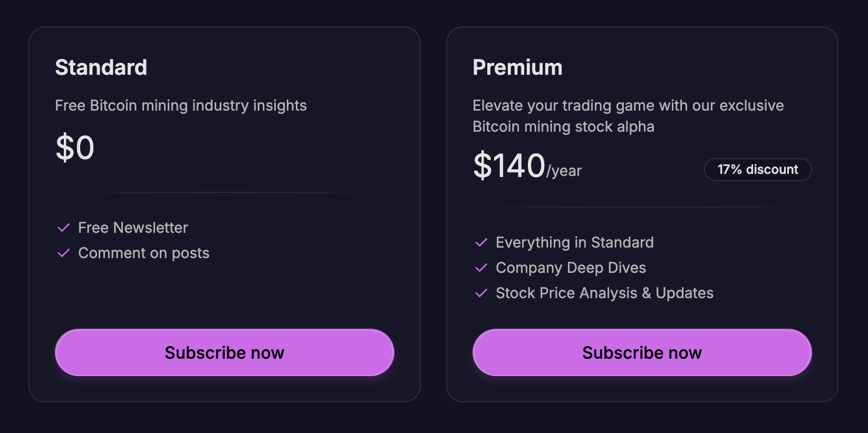
Task: Click the /year billing period label
Action: point(564,171)
